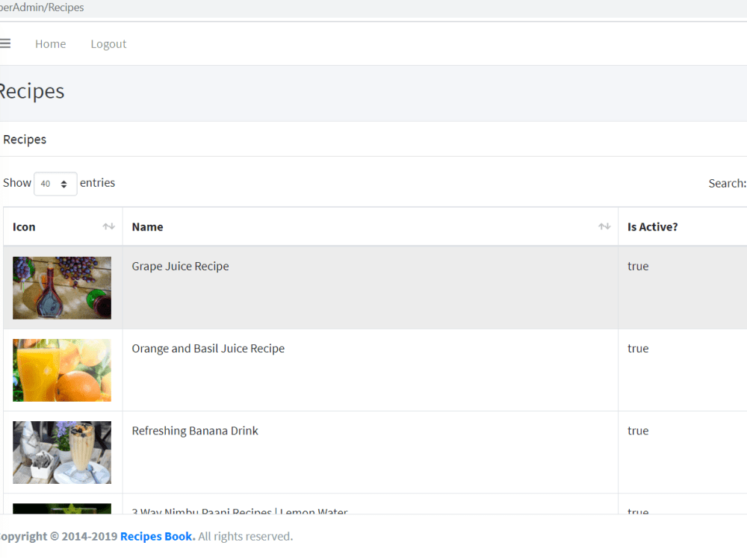Open the Grape Juice Recipe thumbnail
Viewport: 747px width, 560px height.
pyautogui.click(x=62, y=288)
